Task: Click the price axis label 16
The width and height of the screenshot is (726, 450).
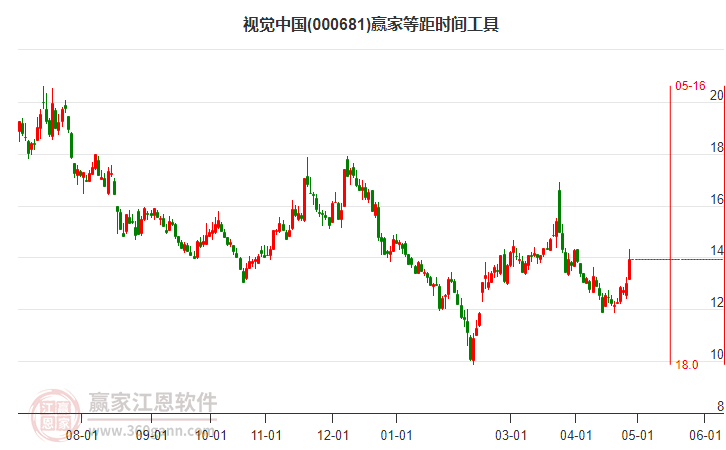Action: coord(717,200)
